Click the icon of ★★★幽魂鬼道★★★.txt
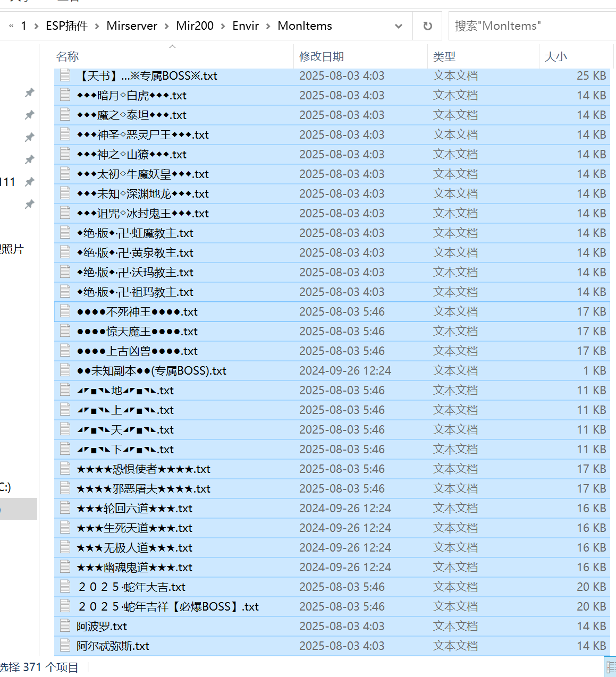This screenshot has width=616, height=677. pyautogui.click(x=65, y=566)
